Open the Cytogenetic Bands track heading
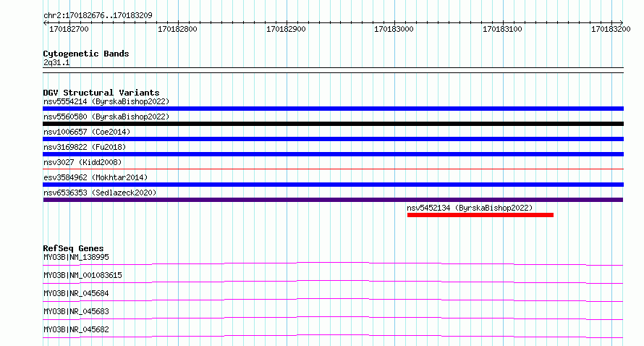This screenshot has height=346, width=644. (x=86, y=54)
